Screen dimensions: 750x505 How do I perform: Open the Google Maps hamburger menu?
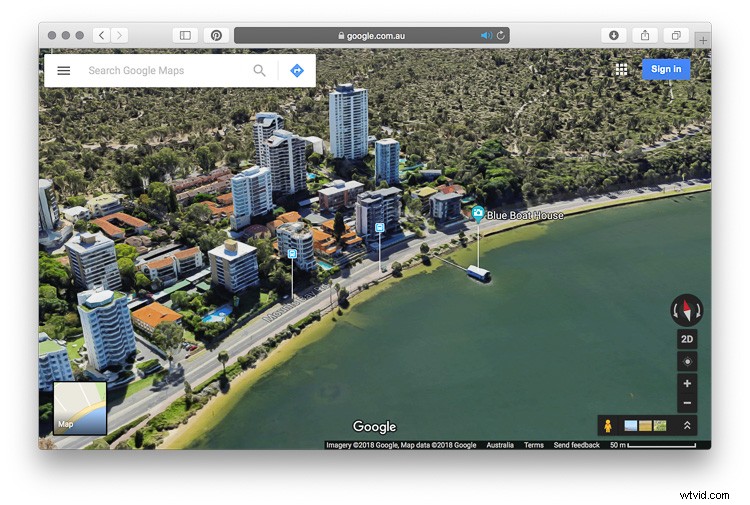pyautogui.click(x=64, y=71)
